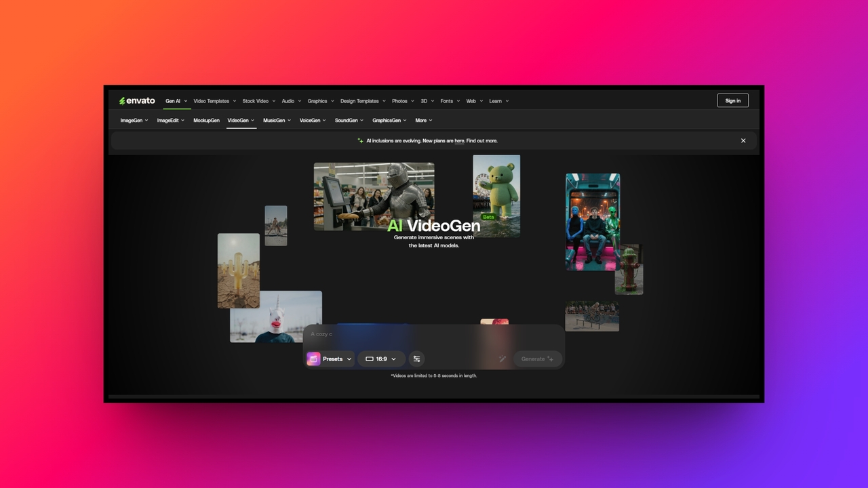Follow the 'here' link in banner
The width and height of the screenshot is (868, 488).
pos(459,141)
